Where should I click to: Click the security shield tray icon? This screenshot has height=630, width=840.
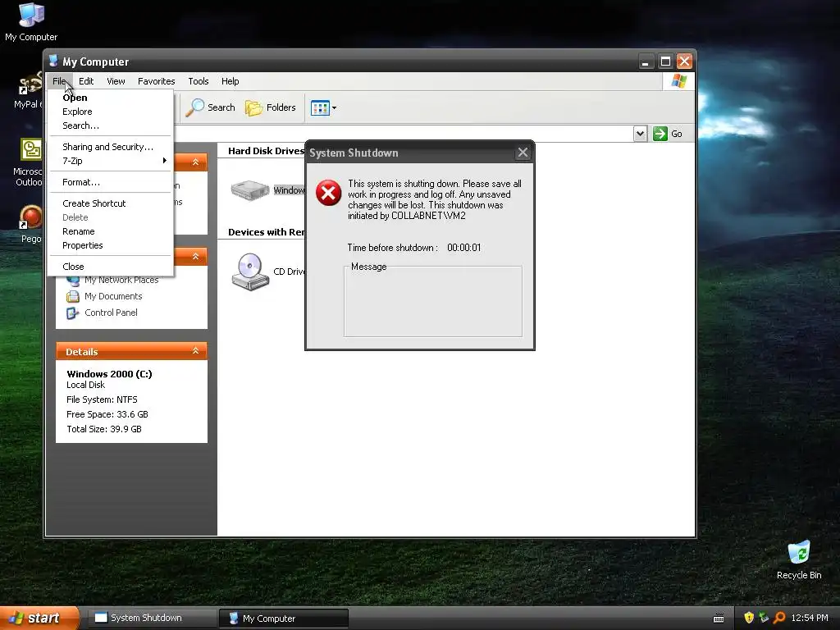pyautogui.click(x=749, y=619)
